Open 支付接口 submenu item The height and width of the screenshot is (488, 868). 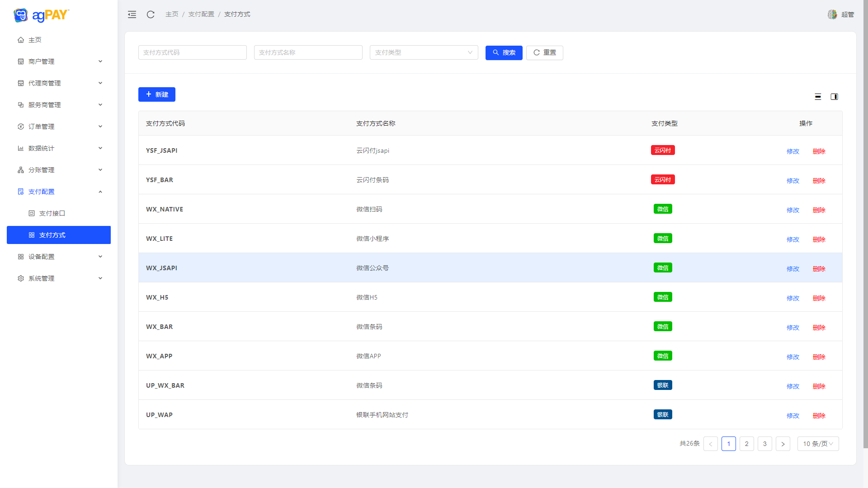coord(52,213)
